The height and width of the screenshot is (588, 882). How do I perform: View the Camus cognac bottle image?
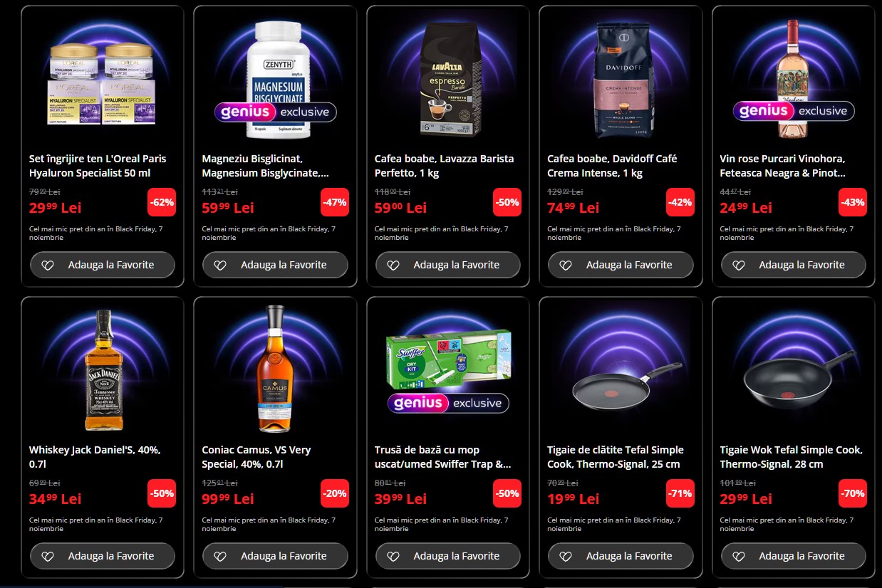pos(275,369)
